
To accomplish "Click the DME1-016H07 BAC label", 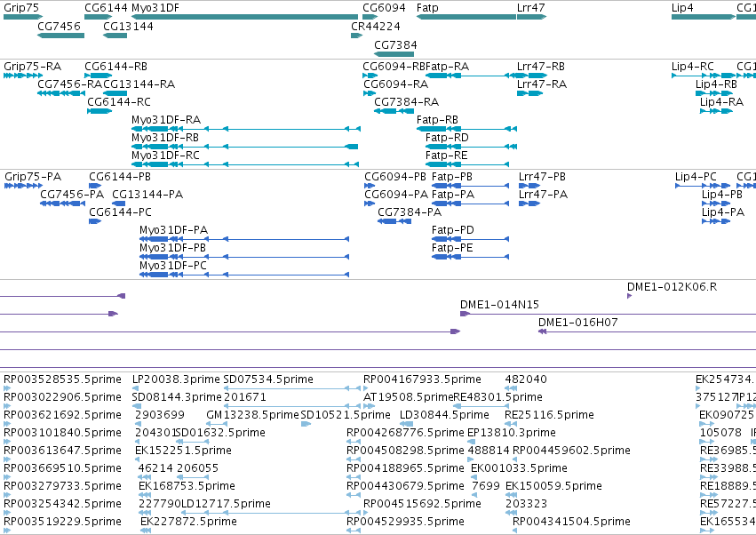I will pos(578,323).
